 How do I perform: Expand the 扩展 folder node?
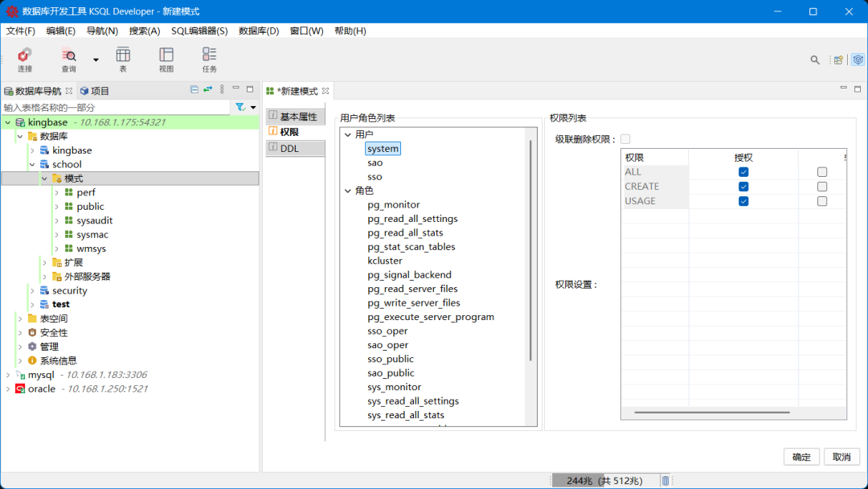44,262
